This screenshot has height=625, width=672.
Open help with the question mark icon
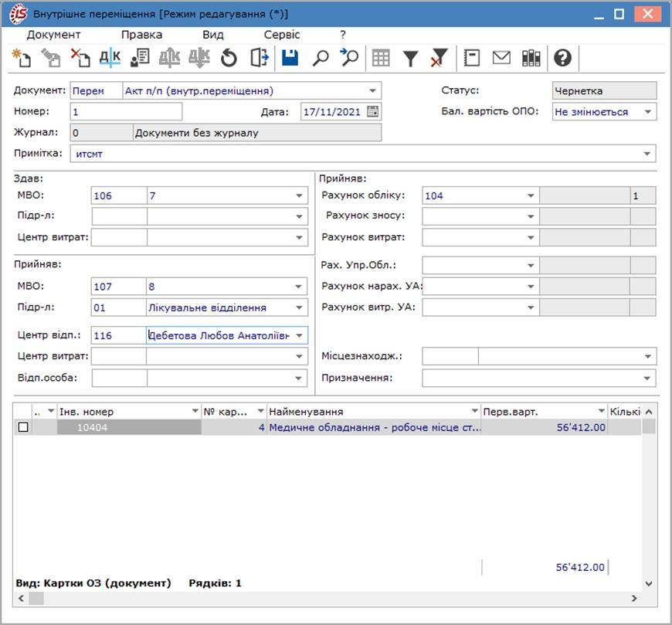pyautogui.click(x=562, y=58)
